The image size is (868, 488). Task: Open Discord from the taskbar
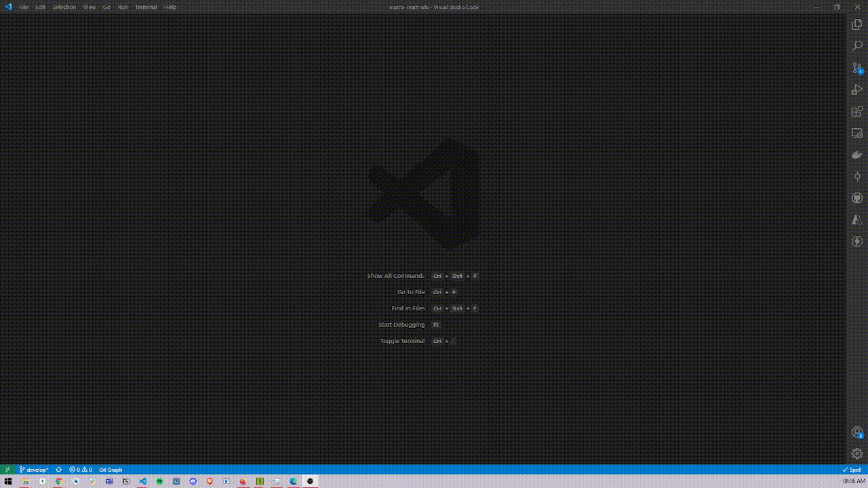tap(193, 481)
